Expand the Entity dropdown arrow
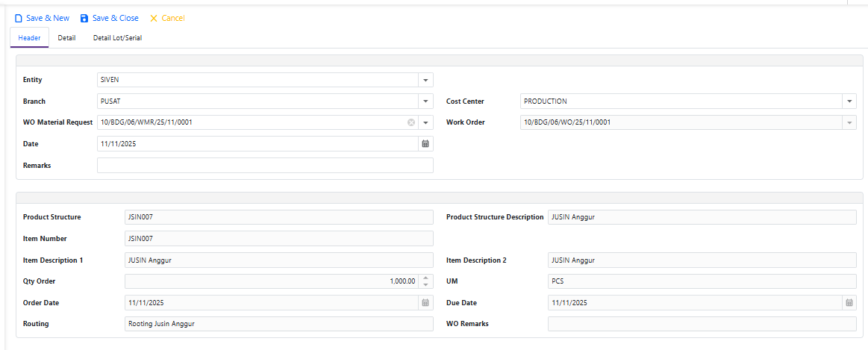868x350 pixels. click(425, 81)
